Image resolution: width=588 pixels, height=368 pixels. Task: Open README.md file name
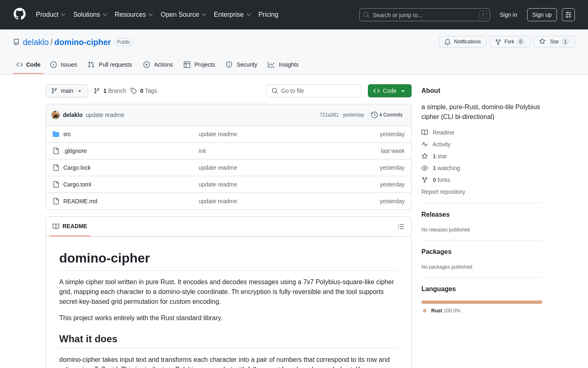[80, 201]
